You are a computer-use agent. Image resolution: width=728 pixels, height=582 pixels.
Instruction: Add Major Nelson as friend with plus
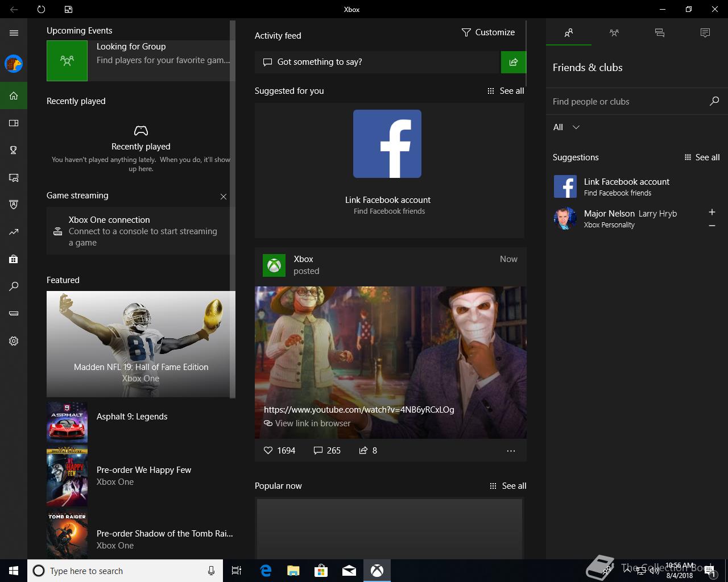(712, 212)
